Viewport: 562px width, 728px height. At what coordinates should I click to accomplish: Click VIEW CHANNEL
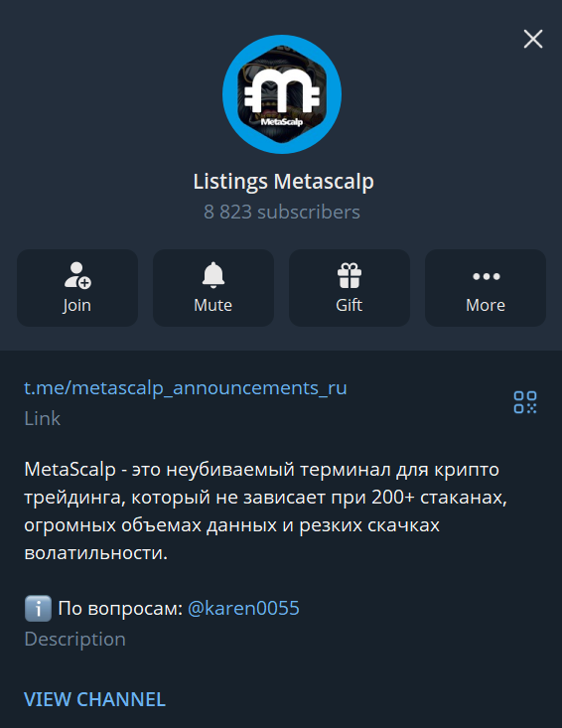(94, 699)
